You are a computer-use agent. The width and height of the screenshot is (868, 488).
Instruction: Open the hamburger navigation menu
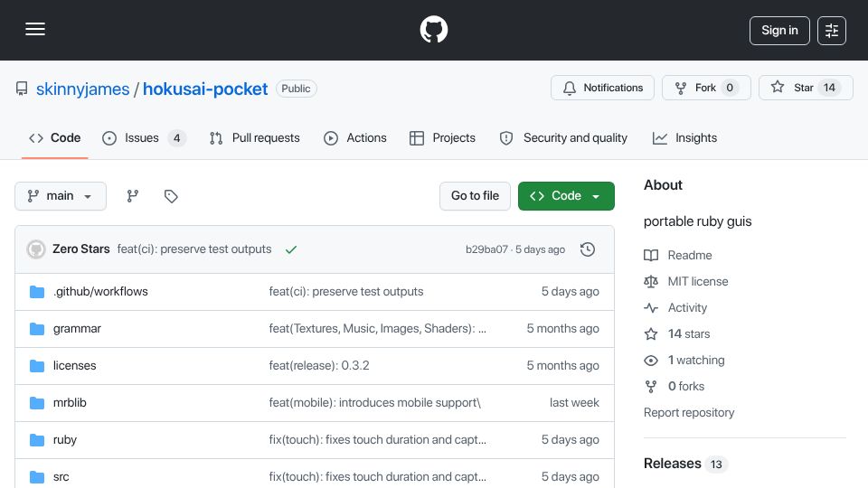click(35, 29)
